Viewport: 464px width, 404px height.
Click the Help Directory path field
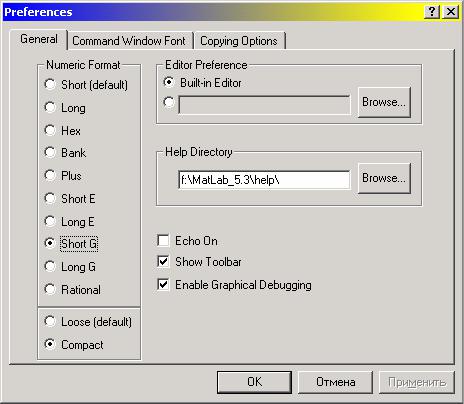[264, 180]
